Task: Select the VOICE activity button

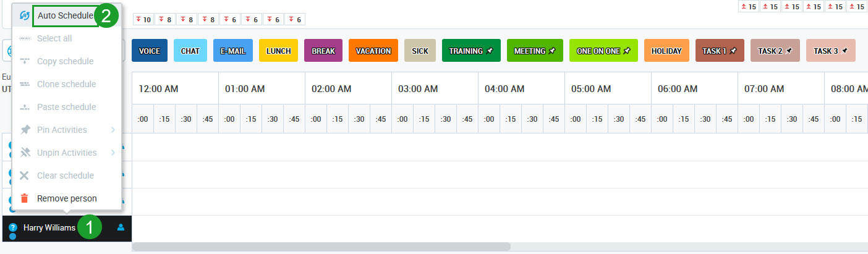Action: pyautogui.click(x=150, y=51)
